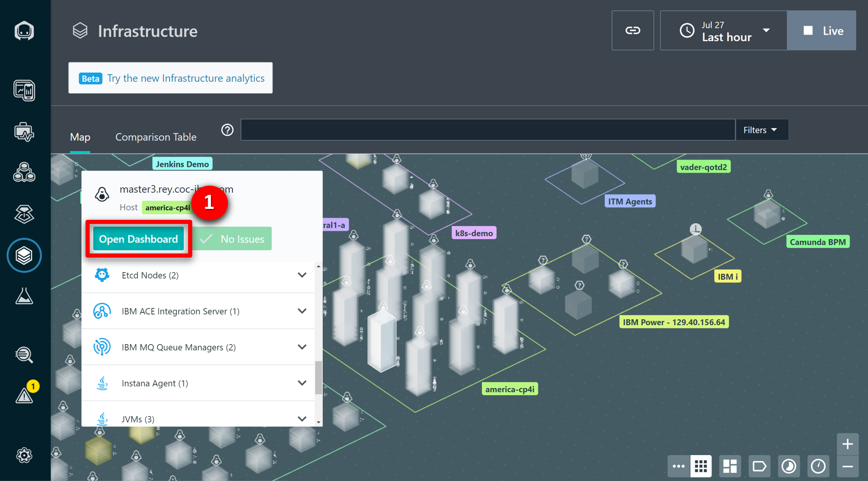Open the websites monitoring sidebar icon
This screenshot has height=481, width=868.
point(24,132)
